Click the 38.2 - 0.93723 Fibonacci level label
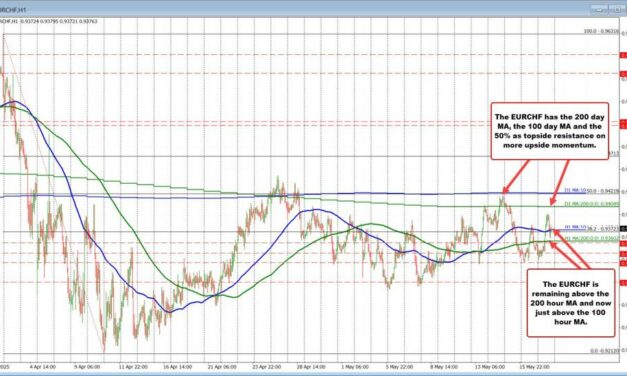Image resolution: width=627 pixels, height=376 pixels. (603, 229)
